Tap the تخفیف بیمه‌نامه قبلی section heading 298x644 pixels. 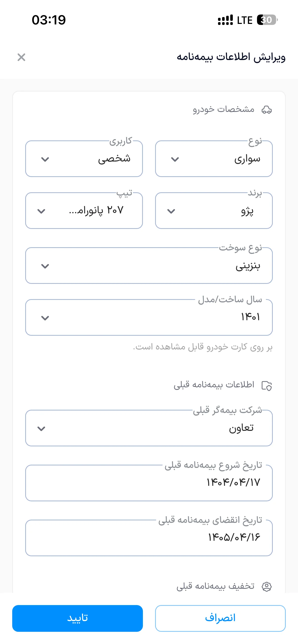point(215,586)
